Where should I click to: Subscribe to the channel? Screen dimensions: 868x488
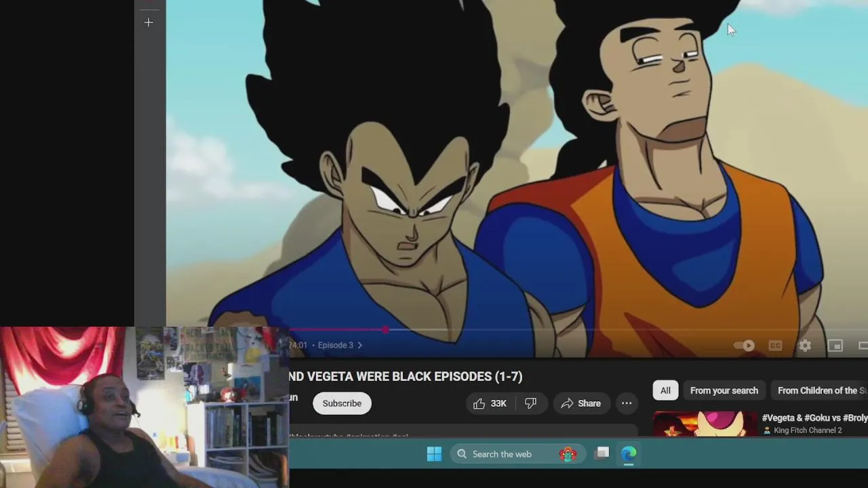click(342, 403)
